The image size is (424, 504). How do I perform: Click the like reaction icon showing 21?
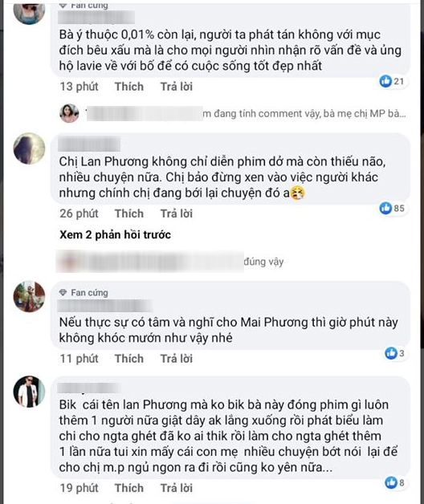[x=385, y=81]
